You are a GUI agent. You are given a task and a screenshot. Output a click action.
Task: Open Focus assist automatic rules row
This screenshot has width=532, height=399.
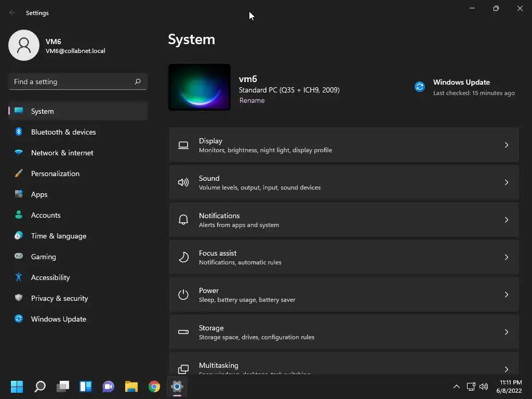pos(344,257)
